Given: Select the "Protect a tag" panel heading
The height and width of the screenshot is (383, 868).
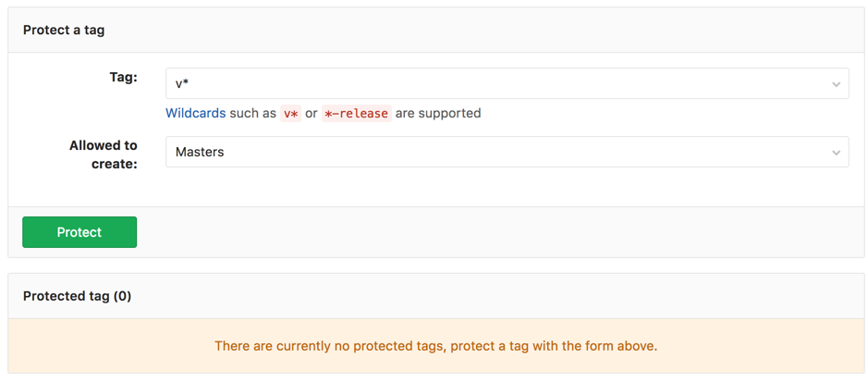Looking at the screenshot, I should [64, 30].
